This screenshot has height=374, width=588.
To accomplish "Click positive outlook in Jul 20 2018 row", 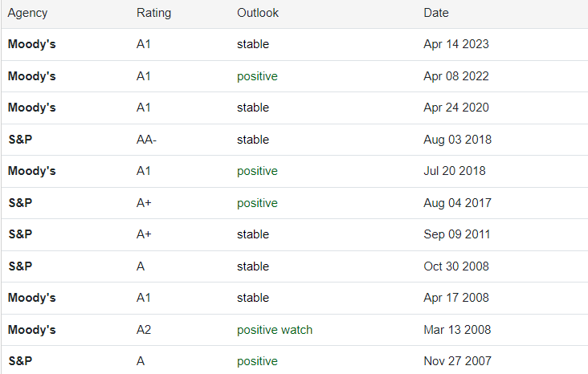I will click(257, 171).
